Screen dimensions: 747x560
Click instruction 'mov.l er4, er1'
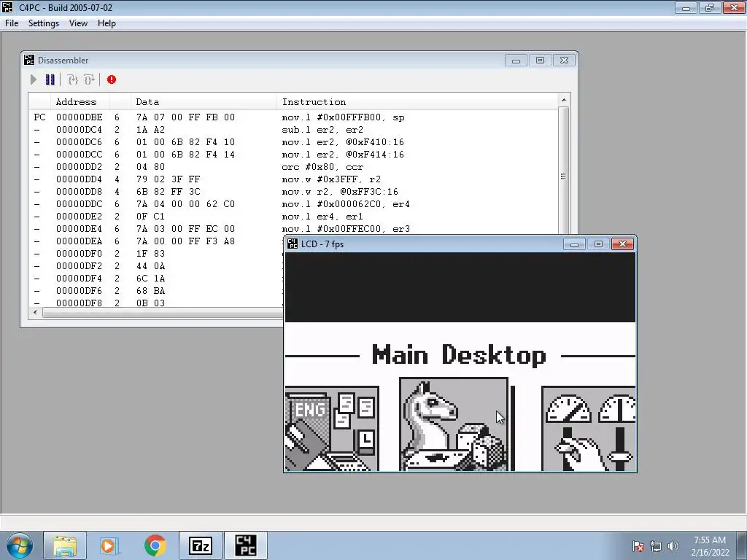tap(322, 216)
